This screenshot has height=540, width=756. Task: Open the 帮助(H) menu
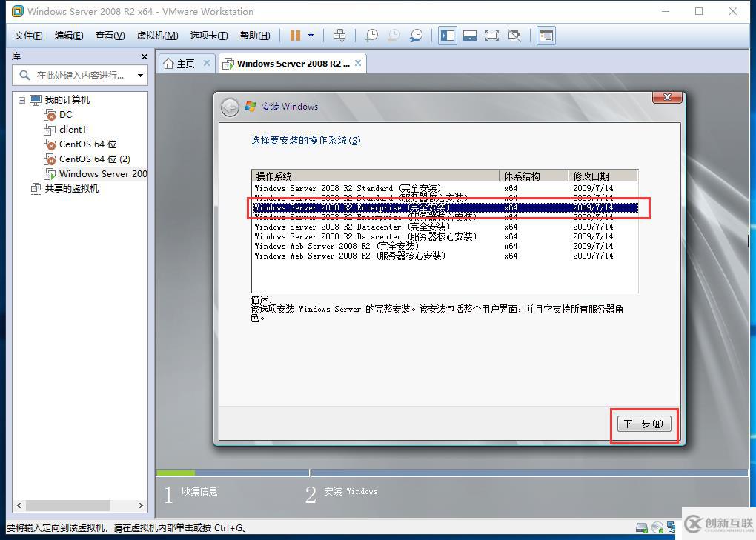tap(255, 35)
